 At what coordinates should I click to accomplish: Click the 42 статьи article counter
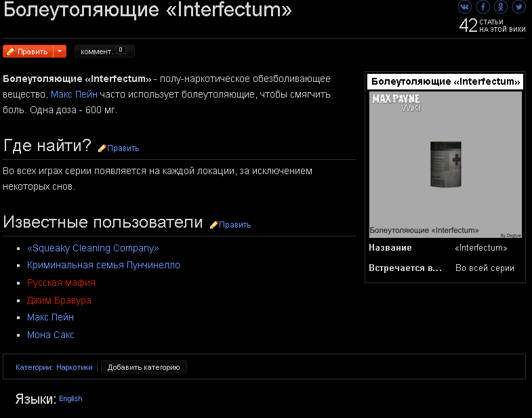[x=492, y=26]
